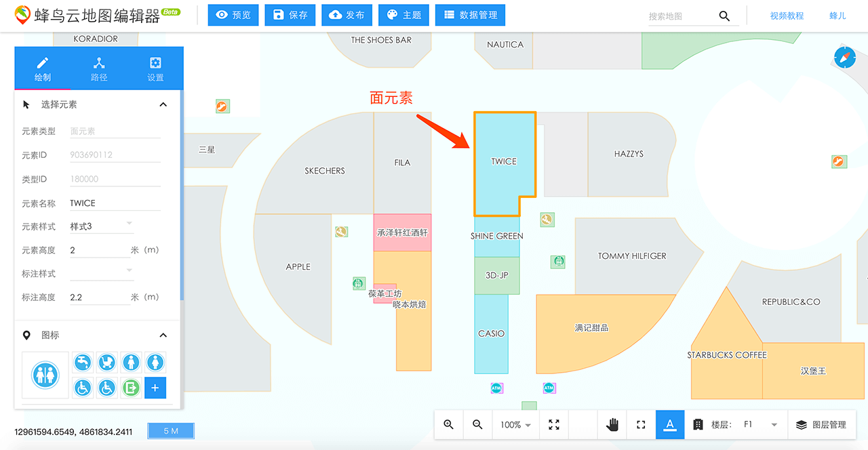
Task: Collapse the 图标 section
Action: click(163, 335)
